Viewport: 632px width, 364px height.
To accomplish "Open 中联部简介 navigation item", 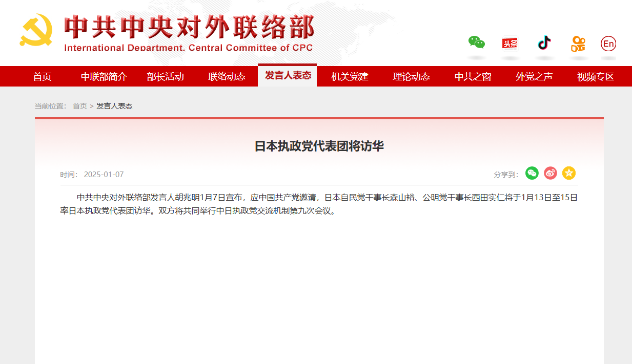I will [x=104, y=77].
